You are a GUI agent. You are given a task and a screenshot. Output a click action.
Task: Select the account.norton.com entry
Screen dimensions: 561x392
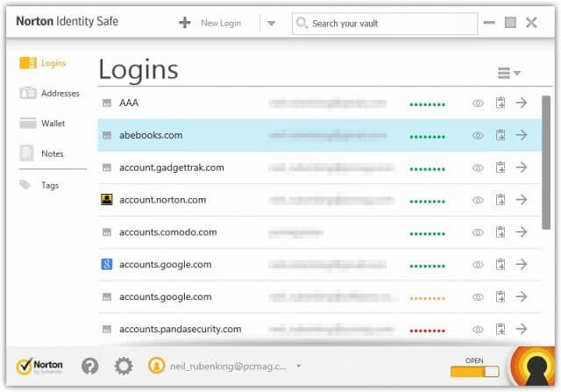319,200
